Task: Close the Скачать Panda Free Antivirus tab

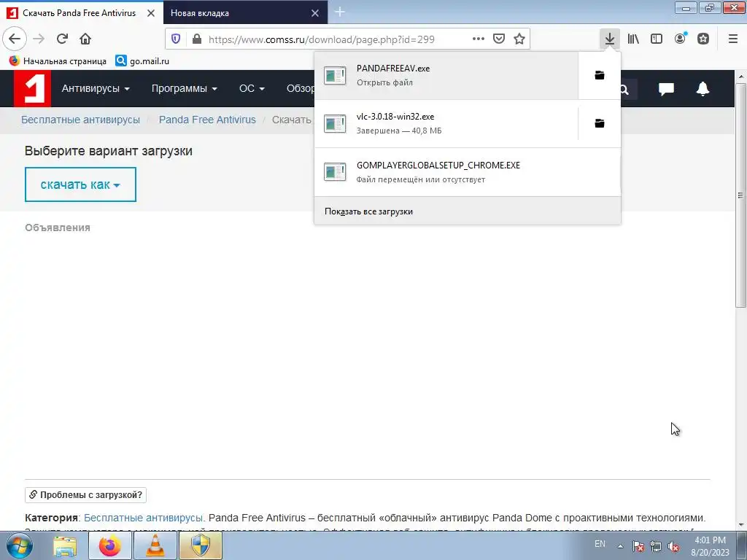Action: click(151, 13)
